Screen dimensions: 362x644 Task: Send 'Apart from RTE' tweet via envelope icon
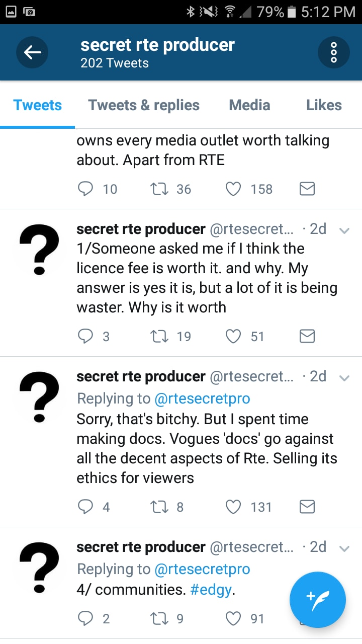click(307, 189)
